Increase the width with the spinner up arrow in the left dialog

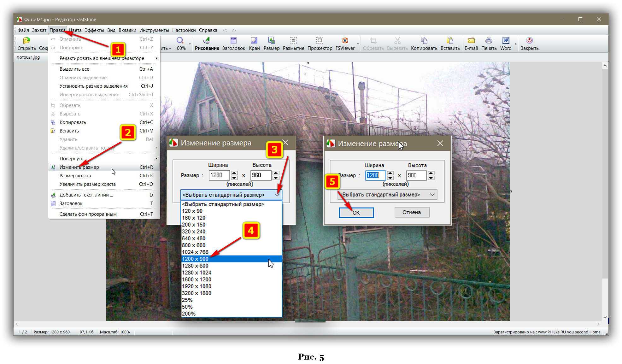pyautogui.click(x=234, y=173)
